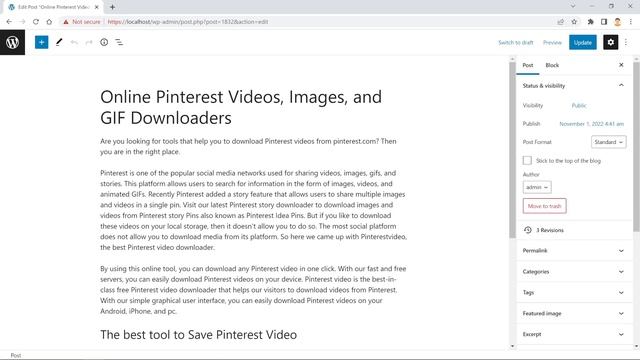
Task: Click the paragraph starting Are you looking for tools
Action: tap(248, 147)
